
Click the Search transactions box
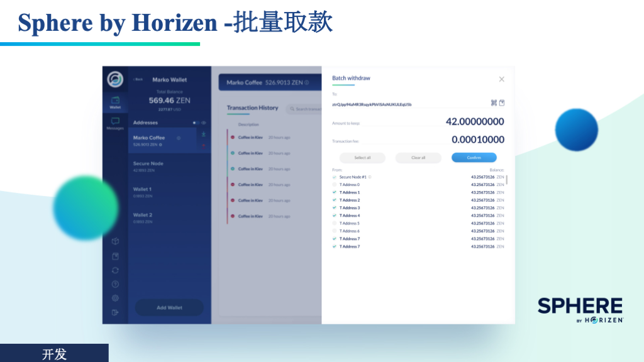[304, 109]
